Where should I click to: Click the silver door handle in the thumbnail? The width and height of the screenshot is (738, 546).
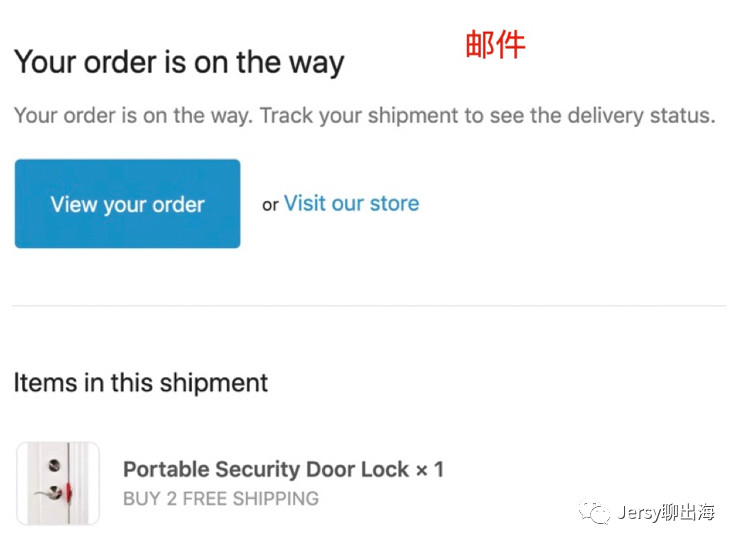[x=44, y=494]
